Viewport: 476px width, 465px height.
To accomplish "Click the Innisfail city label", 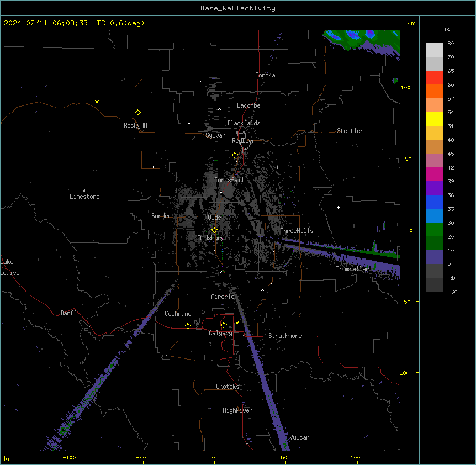I will (x=229, y=180).
